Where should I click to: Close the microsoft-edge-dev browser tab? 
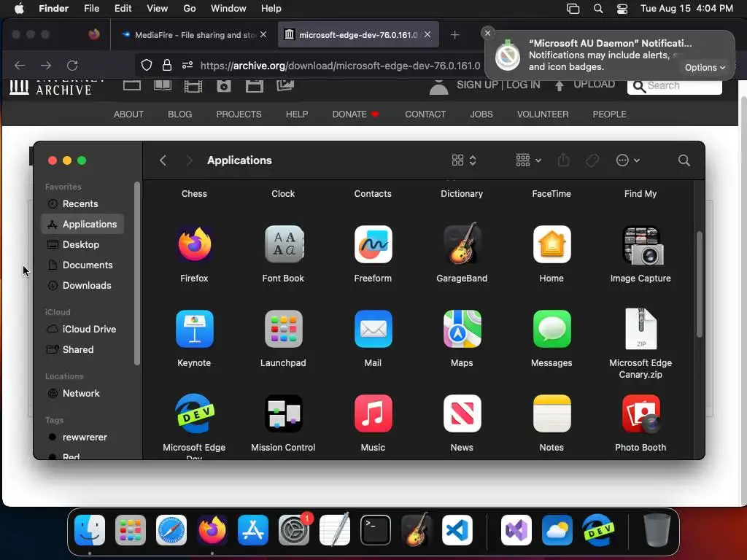[x=427, y=34]
